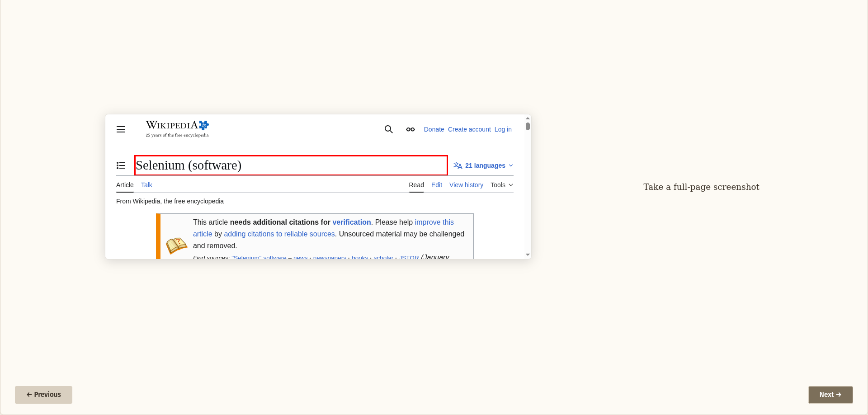Click the scrollbar down arrow
Screen dimensions: 868x415
[528, 255]
